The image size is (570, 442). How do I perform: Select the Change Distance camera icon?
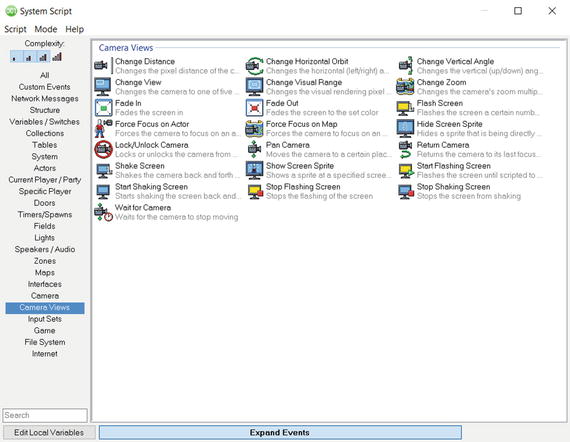click(101, 66)
